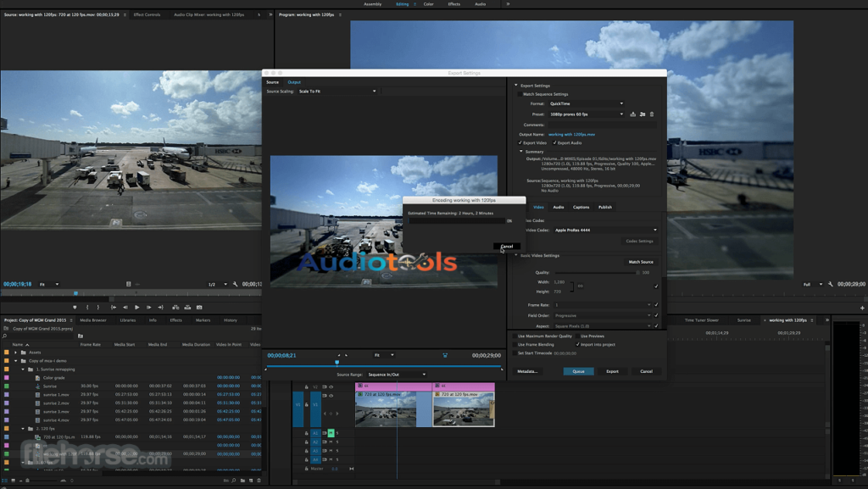Uncheck the Export Audio checkbox
The height and width of the screenshot is (489, 868).
(x=555, y=143)
